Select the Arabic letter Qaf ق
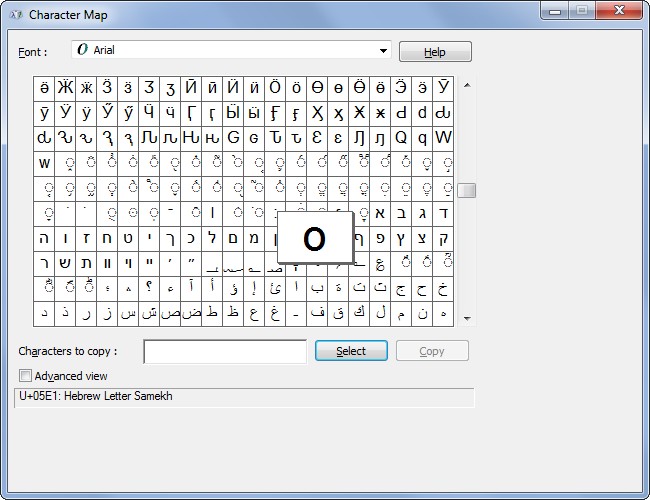The image size is (650, 500). [x=338, y=313]
